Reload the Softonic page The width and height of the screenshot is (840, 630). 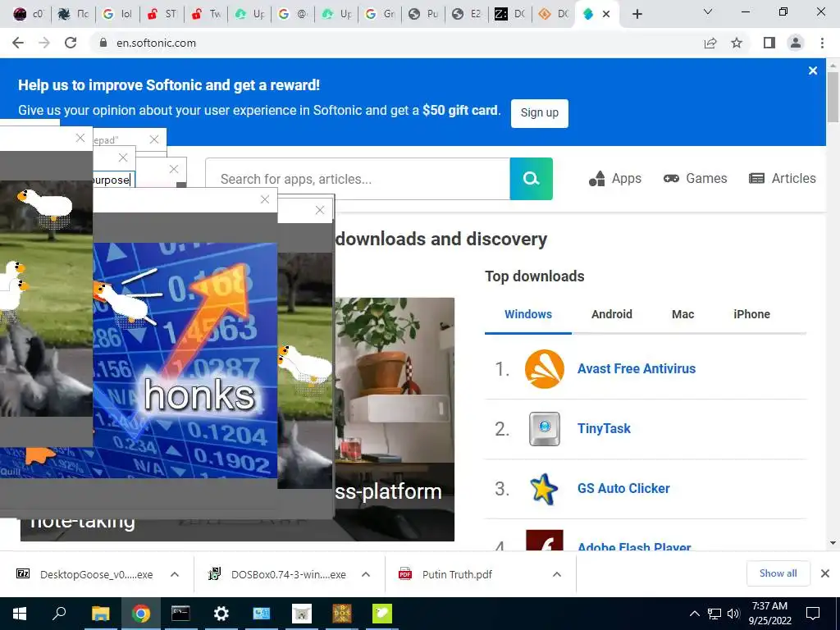pyautogui.click(x=71, y=43)
